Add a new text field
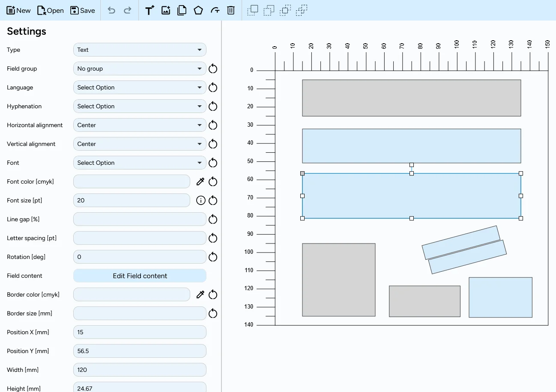Image resolution: width=556 pixels, height=392 pixels. pyautogui.click(x=149, y=10)
